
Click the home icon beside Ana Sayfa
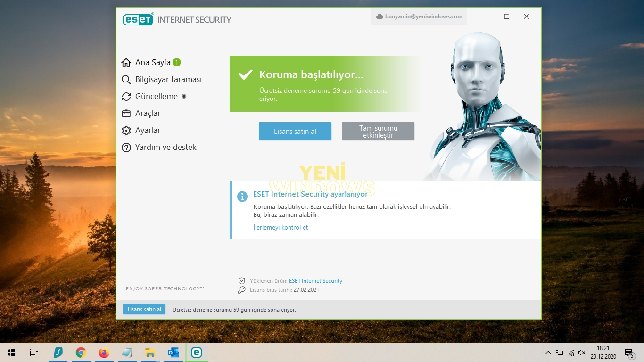coord(126,62)
